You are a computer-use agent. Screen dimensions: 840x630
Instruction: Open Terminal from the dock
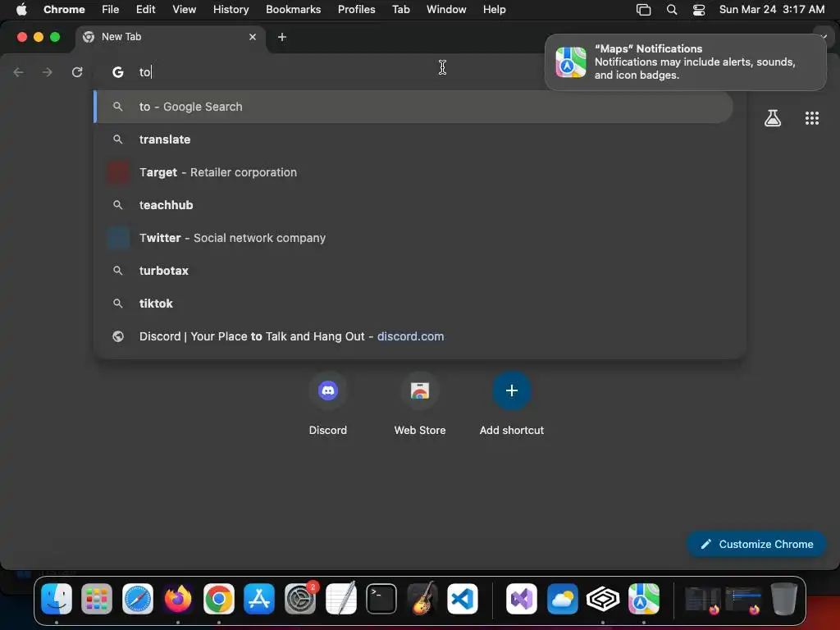pyautogui.click(x=381, y=599)
